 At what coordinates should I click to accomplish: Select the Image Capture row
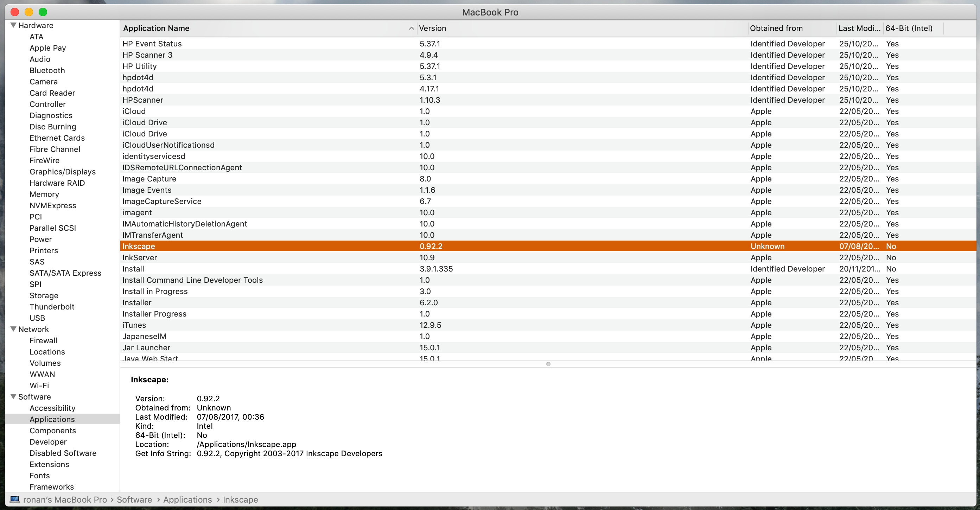[x=548, y=179]
